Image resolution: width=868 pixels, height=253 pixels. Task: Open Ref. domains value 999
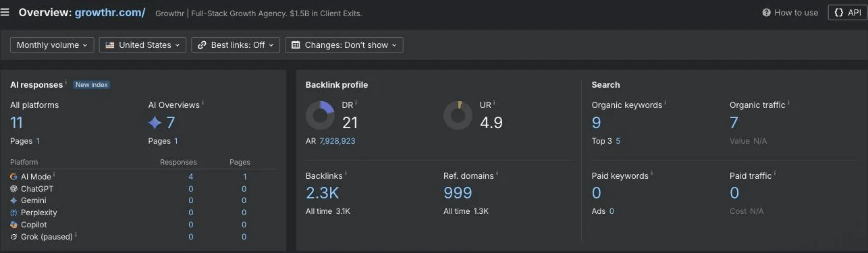click(458, 193)
